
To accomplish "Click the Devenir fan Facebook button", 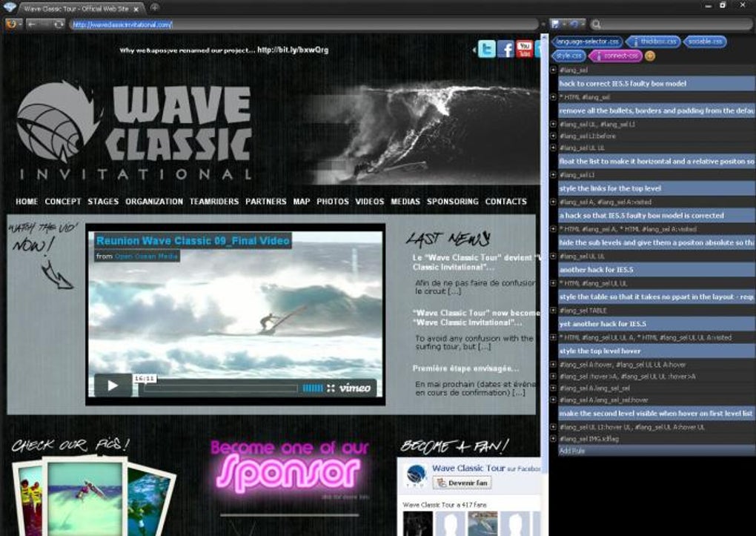I will (462, 483).
